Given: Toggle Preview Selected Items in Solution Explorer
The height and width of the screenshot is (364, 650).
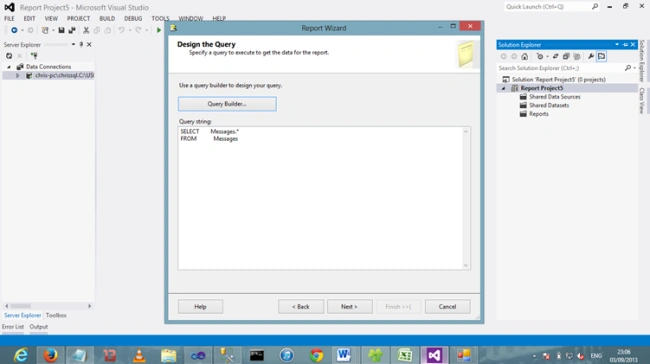Looking at the screenshot, I should coord(601,56).
